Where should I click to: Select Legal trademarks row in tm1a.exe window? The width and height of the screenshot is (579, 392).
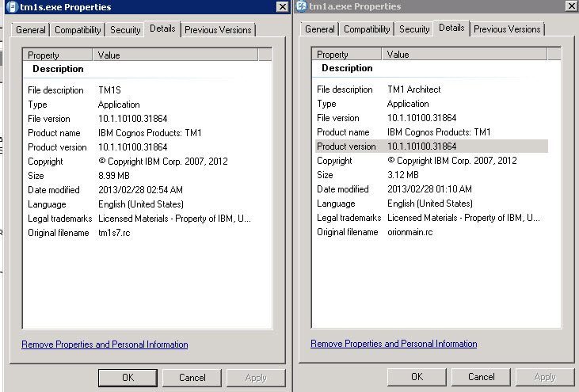431,218
